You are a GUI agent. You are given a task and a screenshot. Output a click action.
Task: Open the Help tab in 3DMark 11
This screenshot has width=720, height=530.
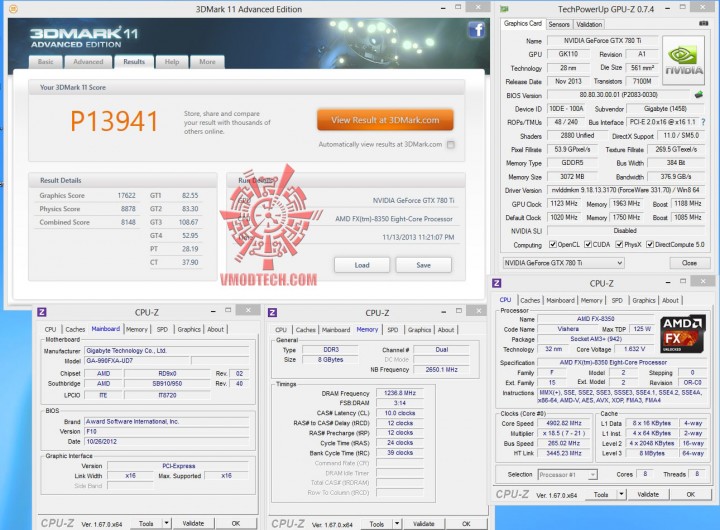172,62
